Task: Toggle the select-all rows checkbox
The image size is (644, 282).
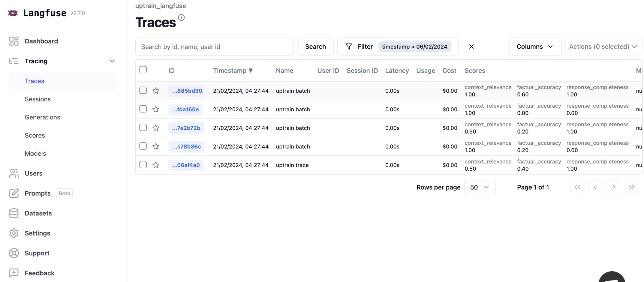Action: point(143,70)
